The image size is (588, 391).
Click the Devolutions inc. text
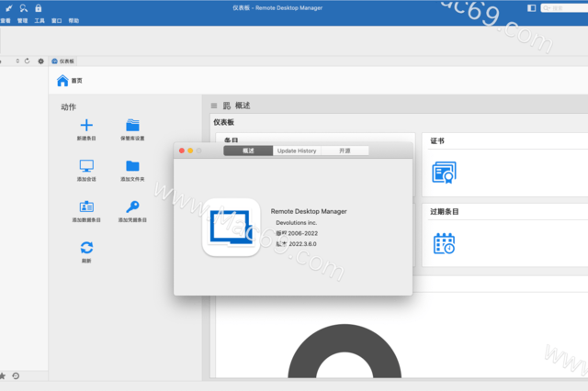click(296, 222)
